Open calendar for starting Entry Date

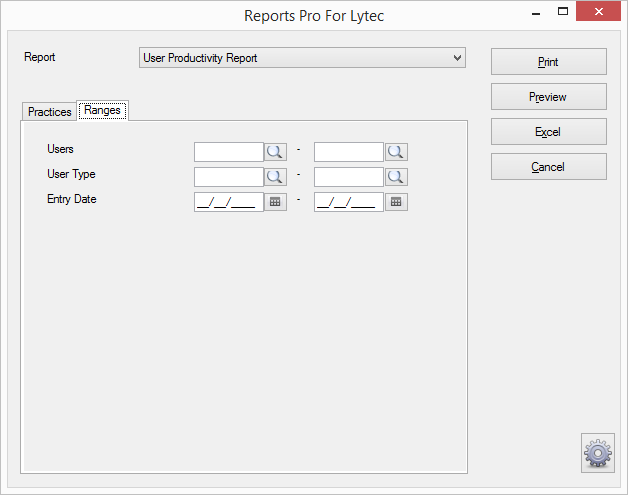click(275, 202)
